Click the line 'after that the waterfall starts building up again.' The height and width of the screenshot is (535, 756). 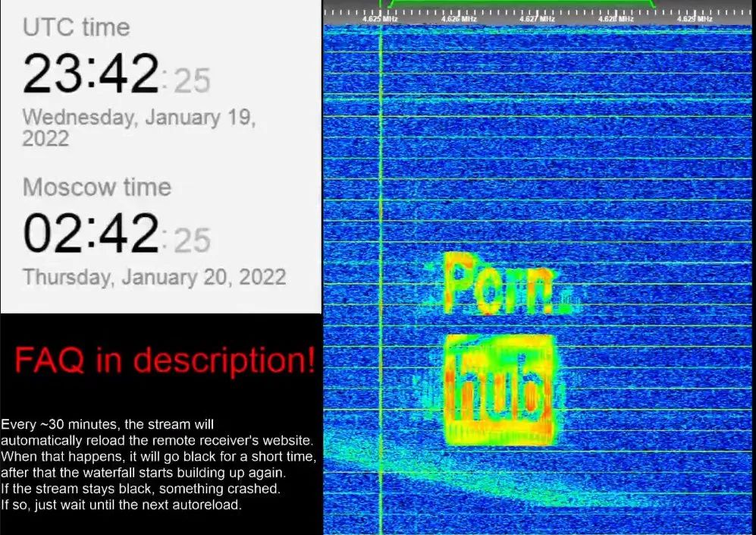pyautogui.click(x=143, y=472)
